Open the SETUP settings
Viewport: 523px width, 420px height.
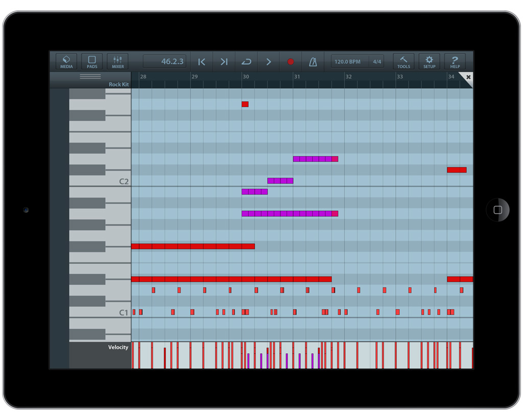429,61
